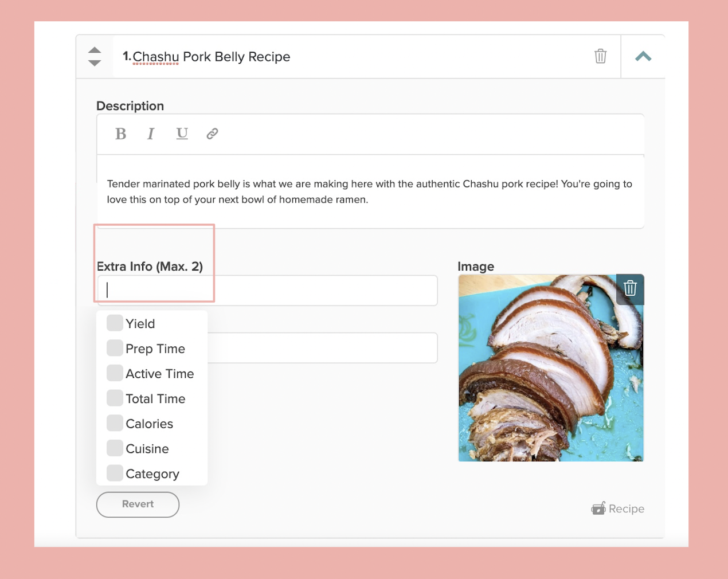Focus the first Extra Info input field
The image size is (728, 579).
[x=267, y=290]
